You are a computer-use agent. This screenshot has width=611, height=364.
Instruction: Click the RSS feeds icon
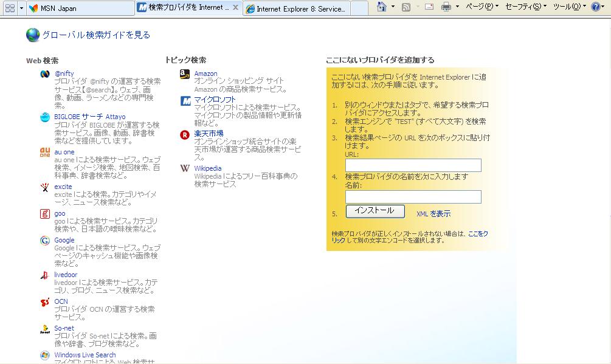pyautogui.click(x=406, y=7)
